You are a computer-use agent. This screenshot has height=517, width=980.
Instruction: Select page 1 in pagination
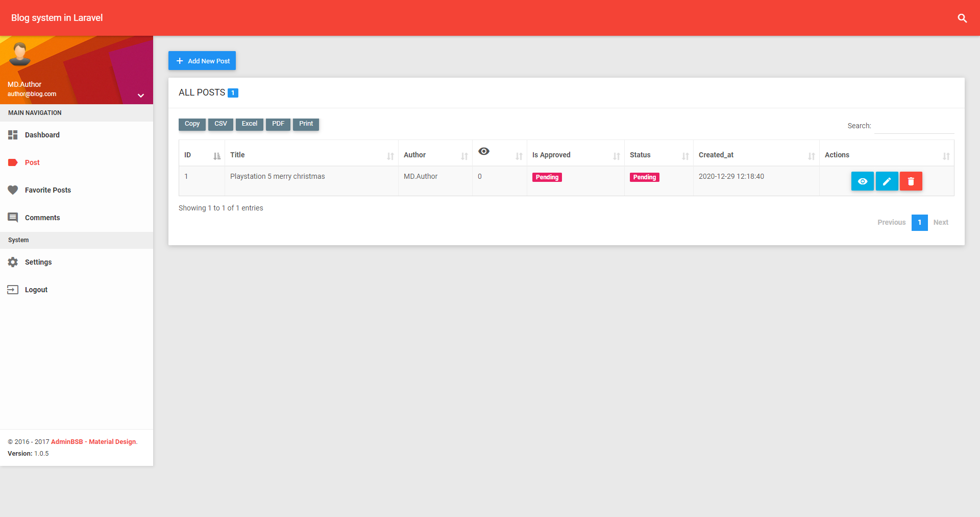pos(920,222)
